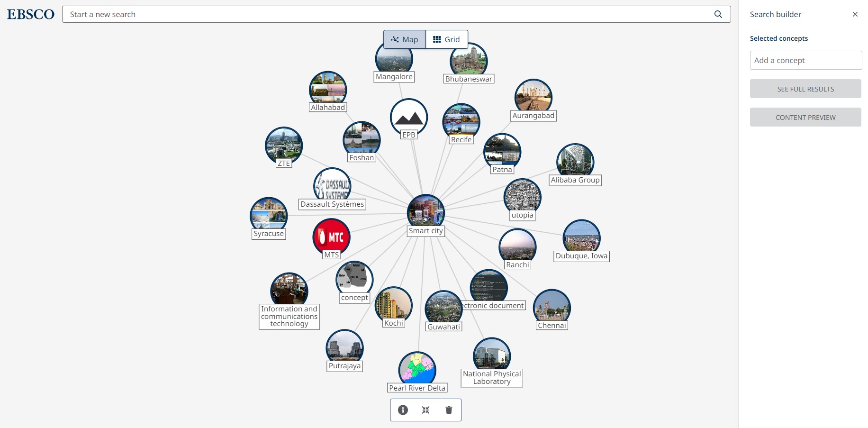
Task: Select the Dassault Systèmes logo node
Action: 332,186
